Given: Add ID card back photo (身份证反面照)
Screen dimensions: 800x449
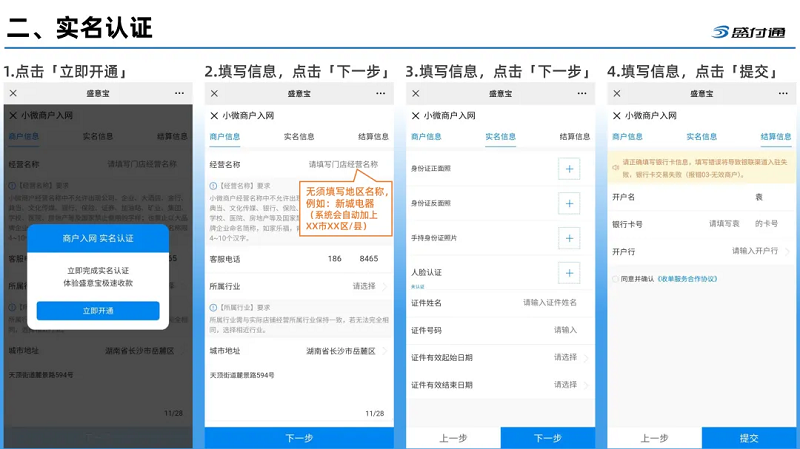Looking at the screenshot, I should tap(569, 204).
